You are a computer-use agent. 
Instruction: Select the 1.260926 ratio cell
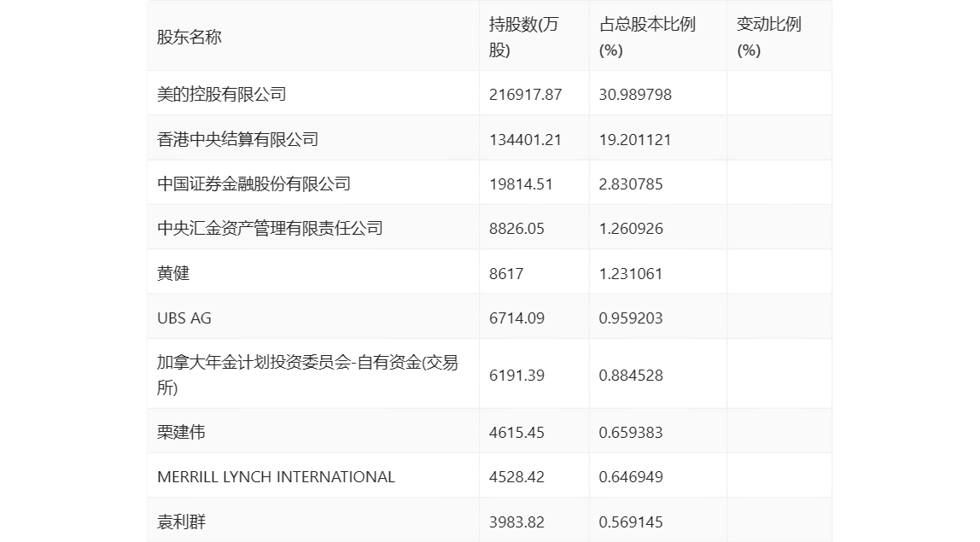point(631,229)
